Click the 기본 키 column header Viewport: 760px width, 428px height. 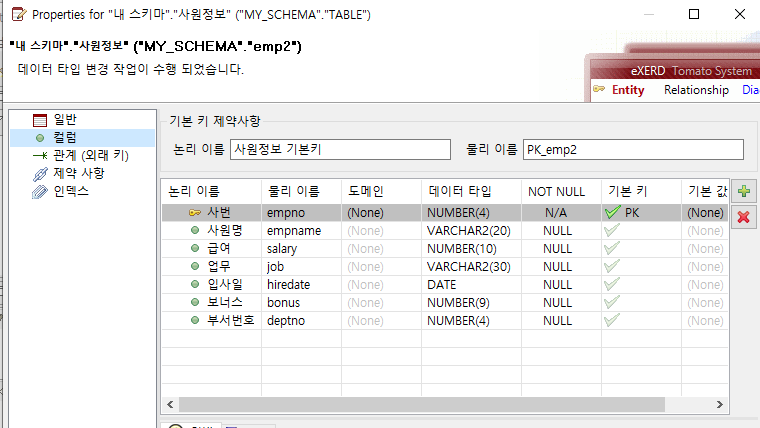[x=642, y=191]
